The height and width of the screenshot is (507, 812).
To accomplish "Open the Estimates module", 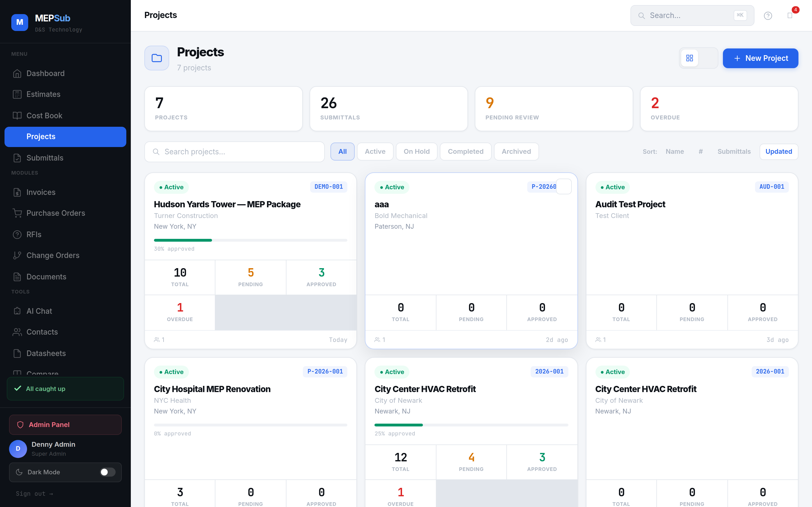I will (43, 94).
